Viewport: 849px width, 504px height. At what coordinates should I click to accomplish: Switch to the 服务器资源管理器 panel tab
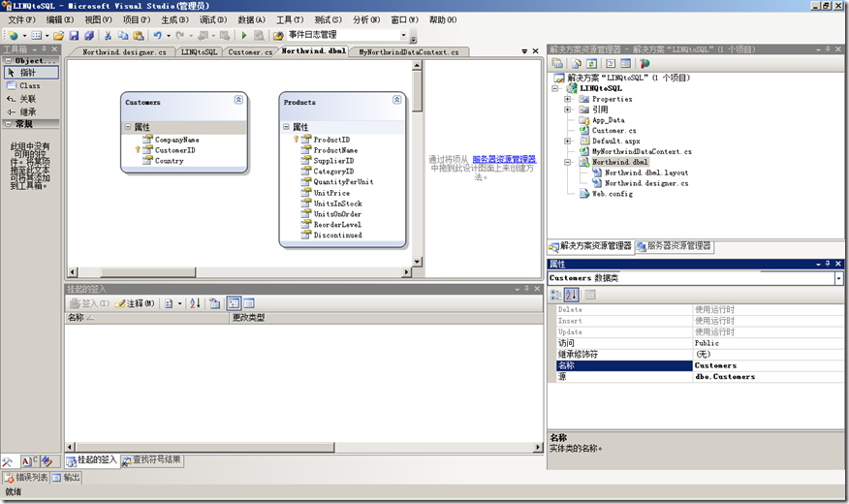[x=675, y=246]
